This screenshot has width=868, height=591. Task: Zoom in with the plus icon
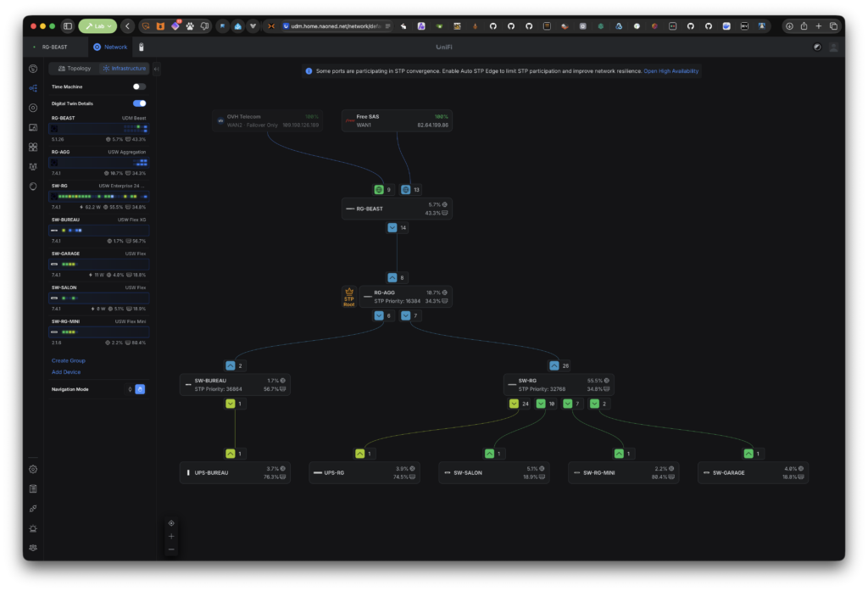pyautogui.click(x=171, y=536)
